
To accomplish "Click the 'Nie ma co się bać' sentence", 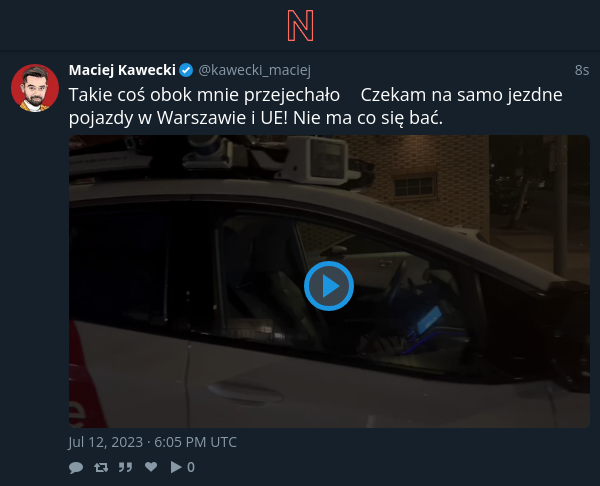I will (x=368, y=117).
